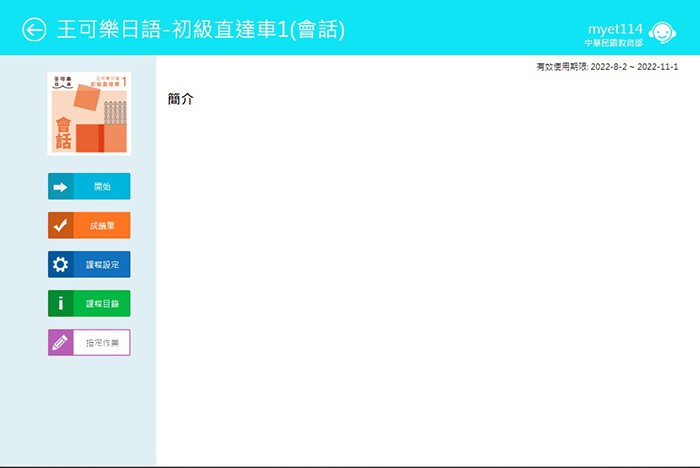Go back using the circled arrow icon
This screenshot has width=700, height=468.
(34, 30)
